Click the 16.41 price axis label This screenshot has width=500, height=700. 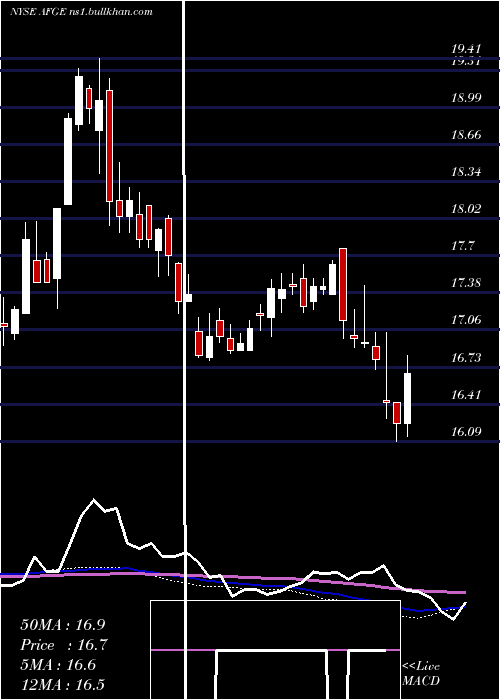(466, 395)
